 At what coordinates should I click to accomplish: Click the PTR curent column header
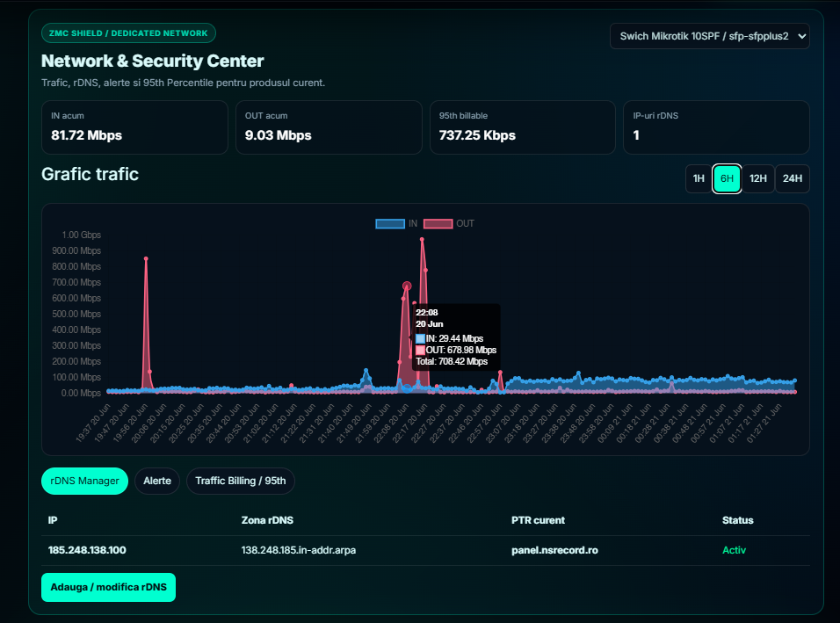click(x=538, y=520)
